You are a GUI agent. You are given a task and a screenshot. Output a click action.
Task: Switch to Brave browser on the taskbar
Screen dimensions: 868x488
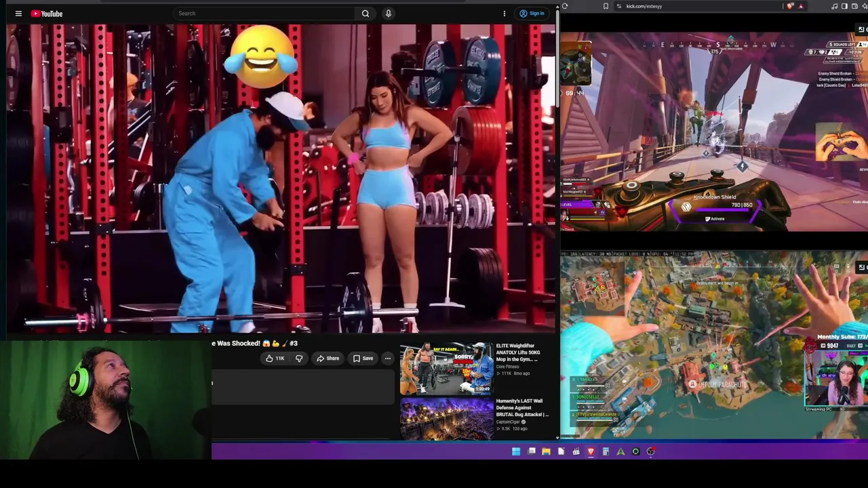tap(591, 451)
